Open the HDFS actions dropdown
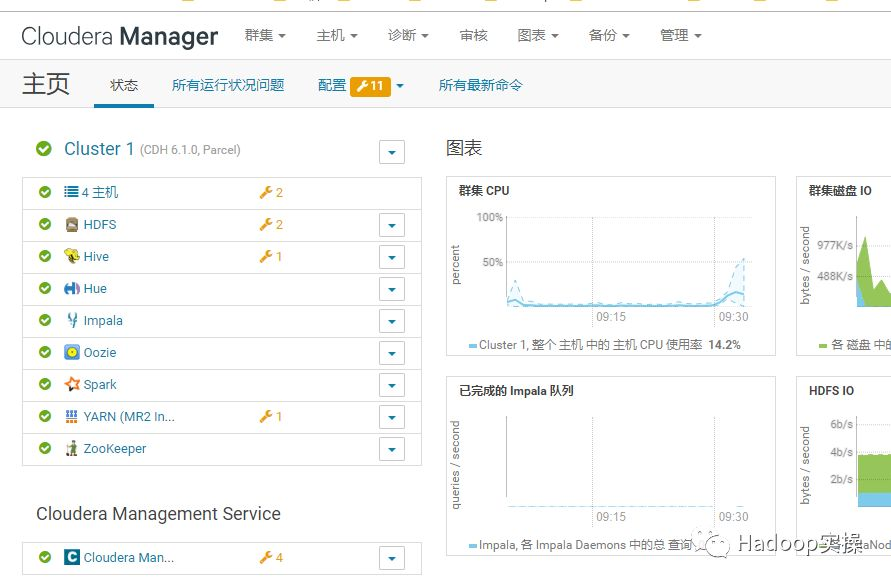Image resolution: width=891 pixels, height=584 pixels. (x=392, y=225)
